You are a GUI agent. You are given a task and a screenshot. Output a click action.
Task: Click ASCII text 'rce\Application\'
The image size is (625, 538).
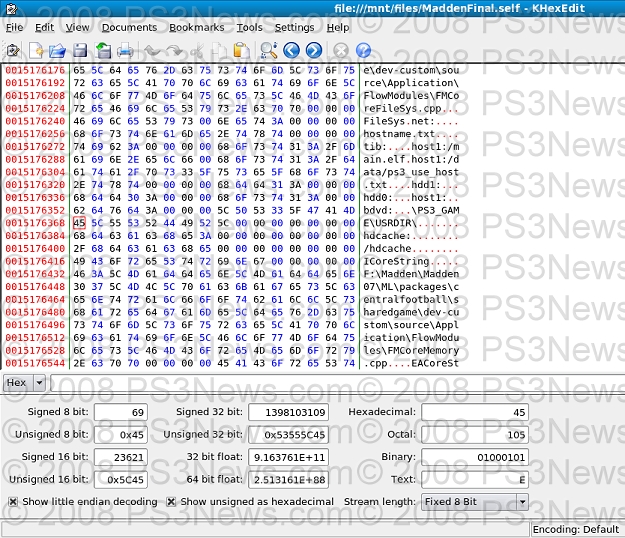(411, 83)
